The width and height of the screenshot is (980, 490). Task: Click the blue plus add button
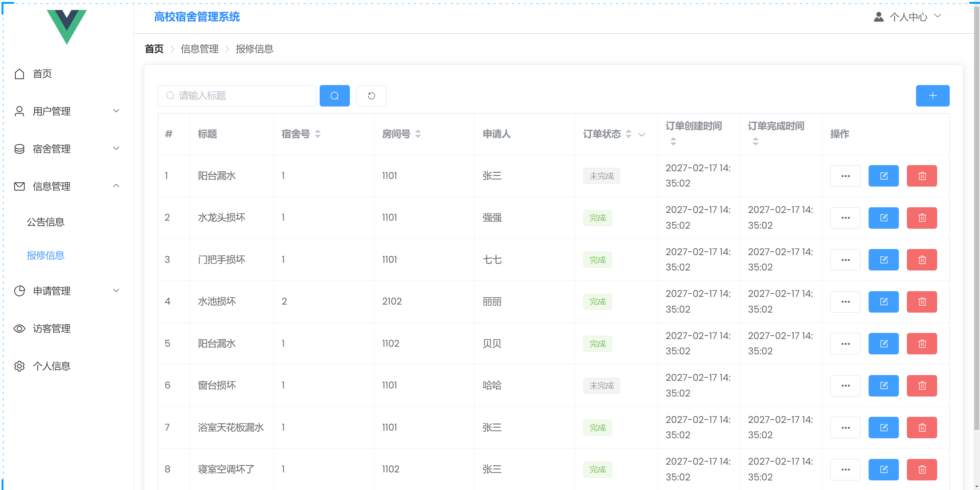point(932,96)
